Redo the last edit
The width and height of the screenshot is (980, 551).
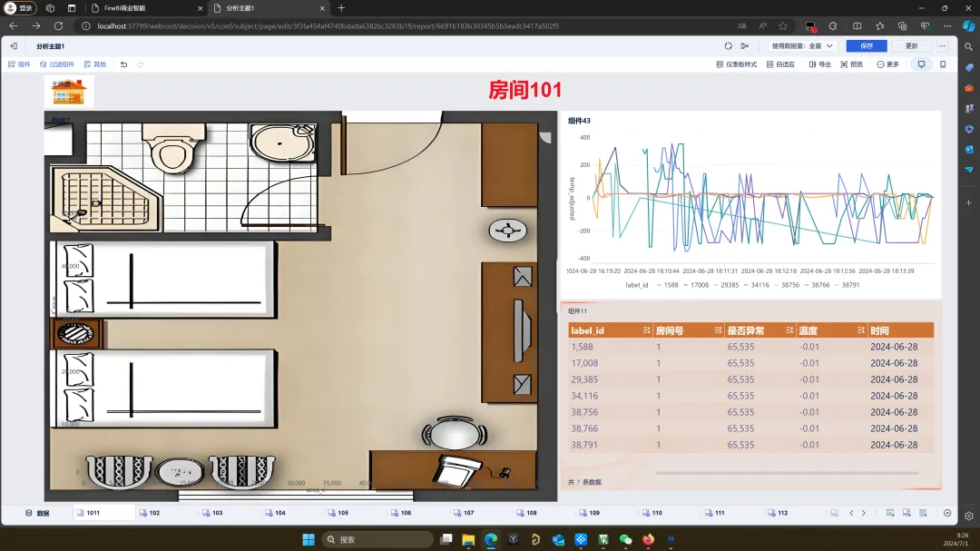(x=140, y=64)
